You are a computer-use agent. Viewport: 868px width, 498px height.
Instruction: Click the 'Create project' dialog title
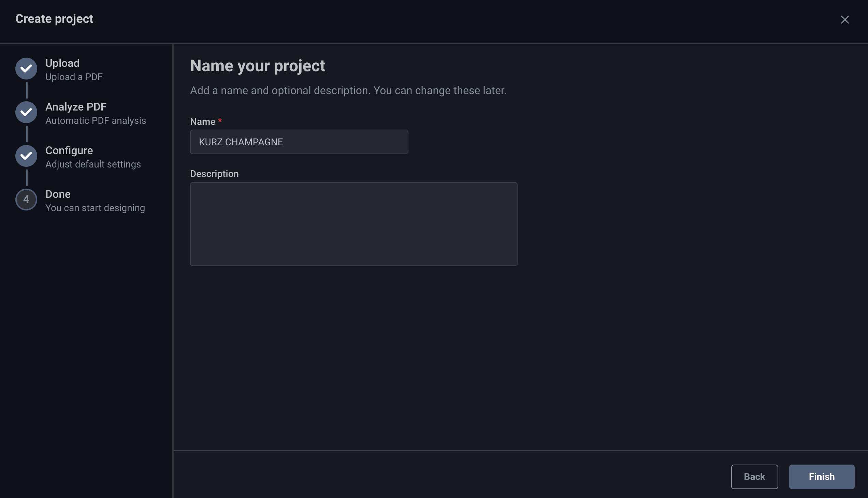[x=54, y=19]
